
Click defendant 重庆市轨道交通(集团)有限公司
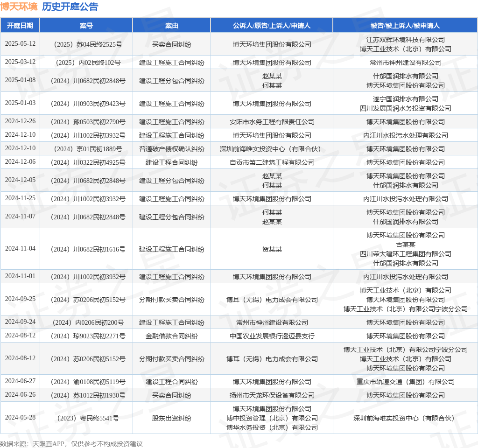click(406, 382)
